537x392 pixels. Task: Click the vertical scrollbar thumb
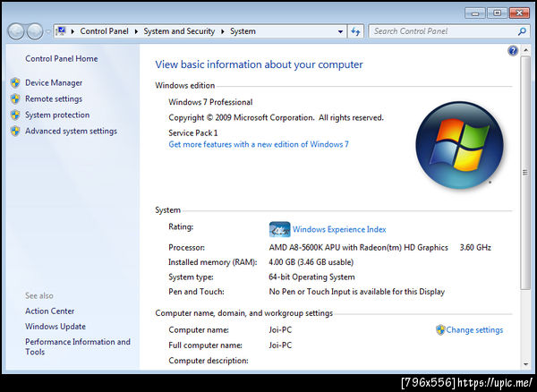525,173
